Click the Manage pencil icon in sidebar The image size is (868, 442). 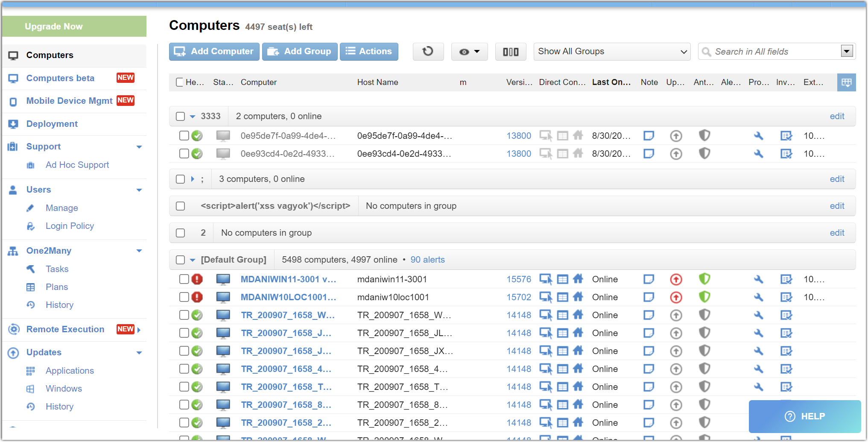click(30, 208)
